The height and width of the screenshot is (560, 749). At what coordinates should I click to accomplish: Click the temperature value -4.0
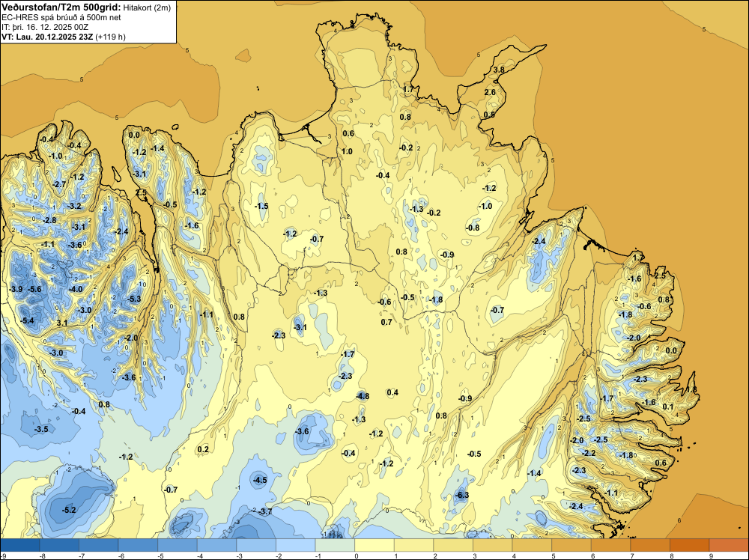point(76,289)
